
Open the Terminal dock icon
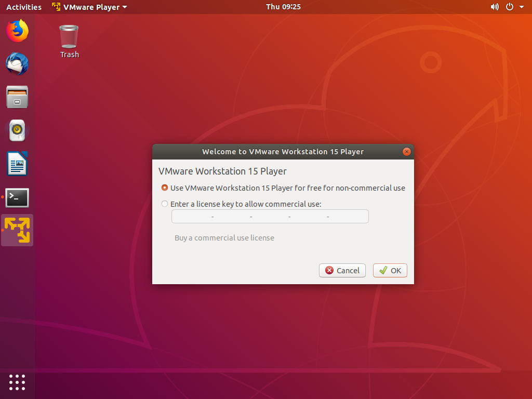pyautogui.click(x=17, y=197)
